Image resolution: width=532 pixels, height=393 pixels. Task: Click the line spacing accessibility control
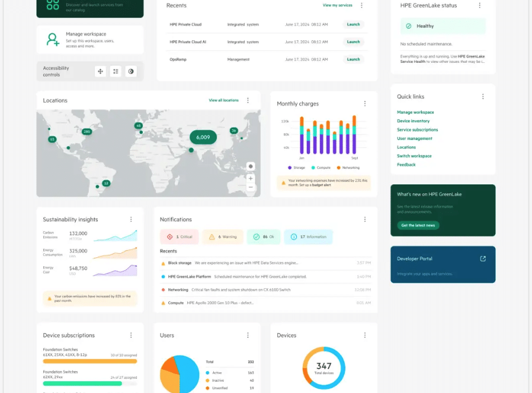tap(116, 71)
